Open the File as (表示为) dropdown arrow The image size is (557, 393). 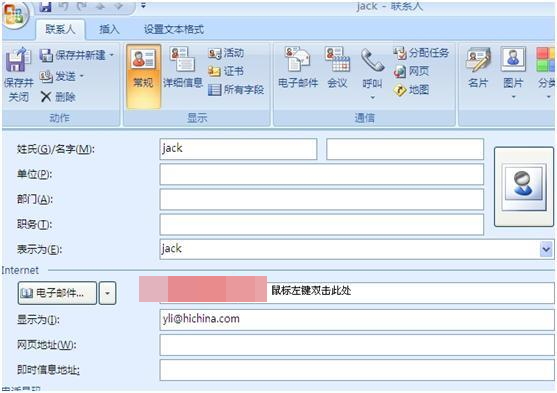tap(546, 249)
